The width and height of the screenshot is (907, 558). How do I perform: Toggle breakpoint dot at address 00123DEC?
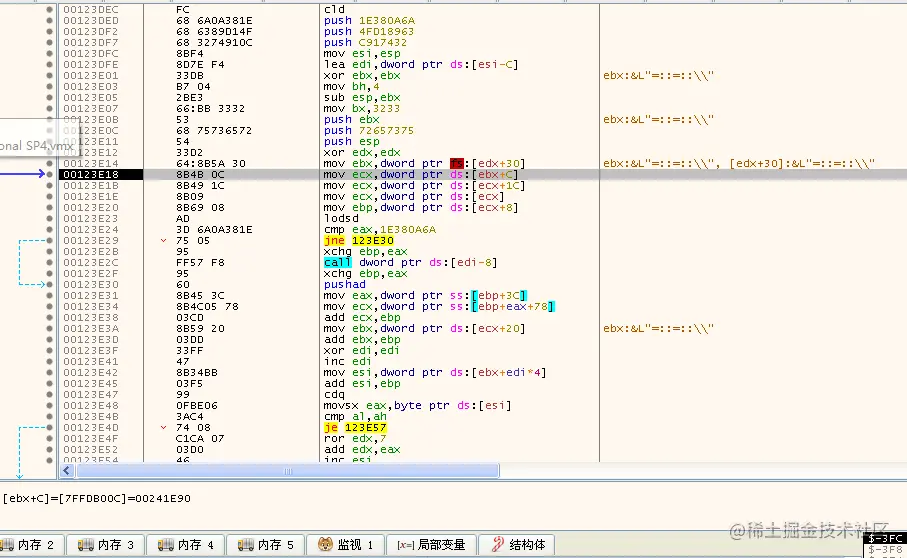tap(49, 10)
